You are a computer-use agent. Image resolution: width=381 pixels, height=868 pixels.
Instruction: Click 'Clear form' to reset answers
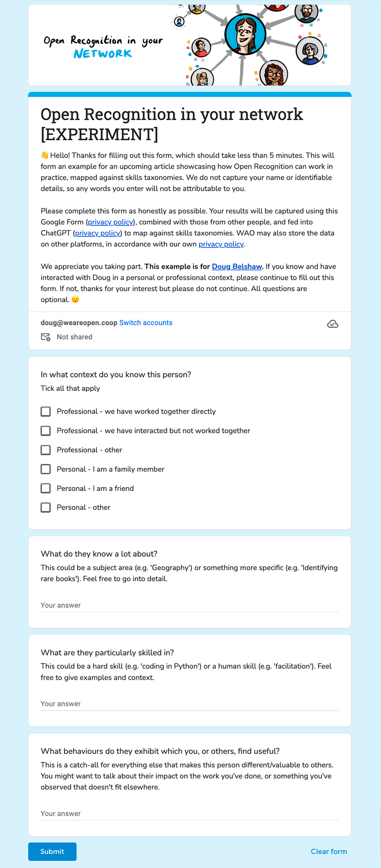[329, 851]
